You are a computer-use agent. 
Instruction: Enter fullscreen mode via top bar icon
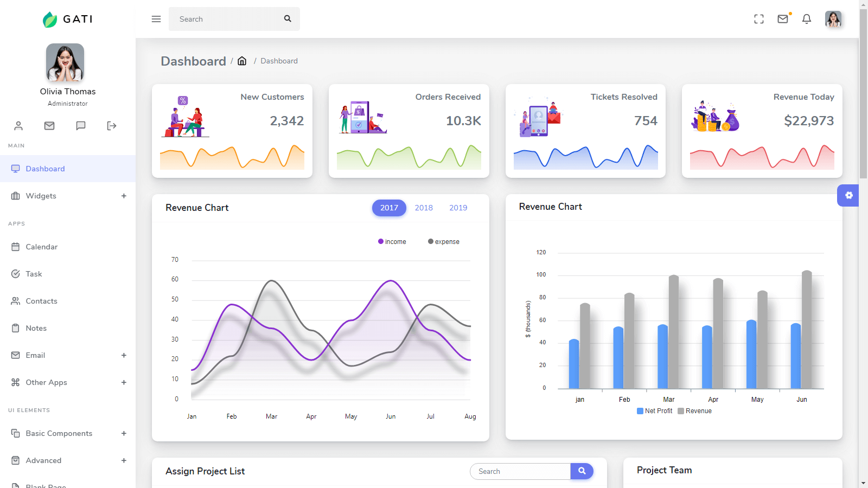pyautogui.click(x=759, y=19)
